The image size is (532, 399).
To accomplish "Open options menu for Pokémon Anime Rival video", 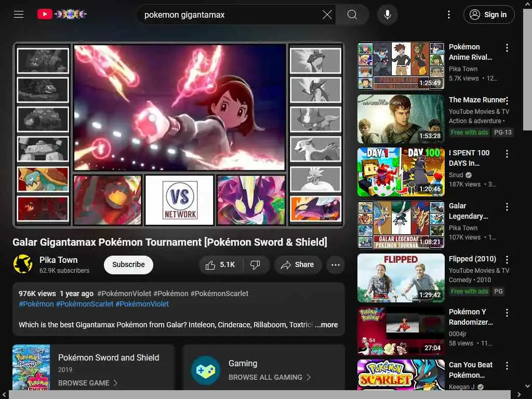I will click(x=507, y=48).
